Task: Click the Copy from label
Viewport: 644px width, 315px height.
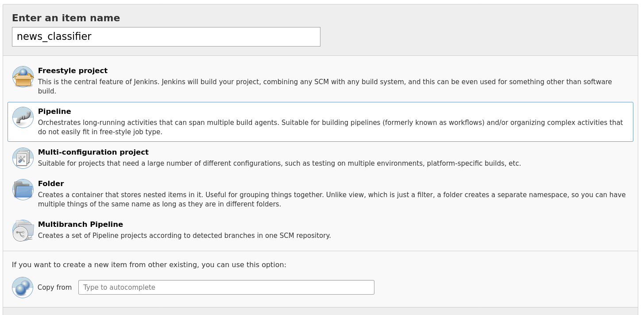Action: pyautogui.click(x=54, y=287)
